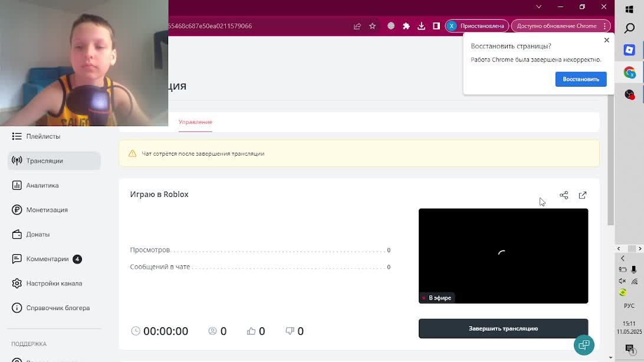644x362 pixels.
Task: Click the globe icon in Chrome toolbar
Action: pos(391,26)
